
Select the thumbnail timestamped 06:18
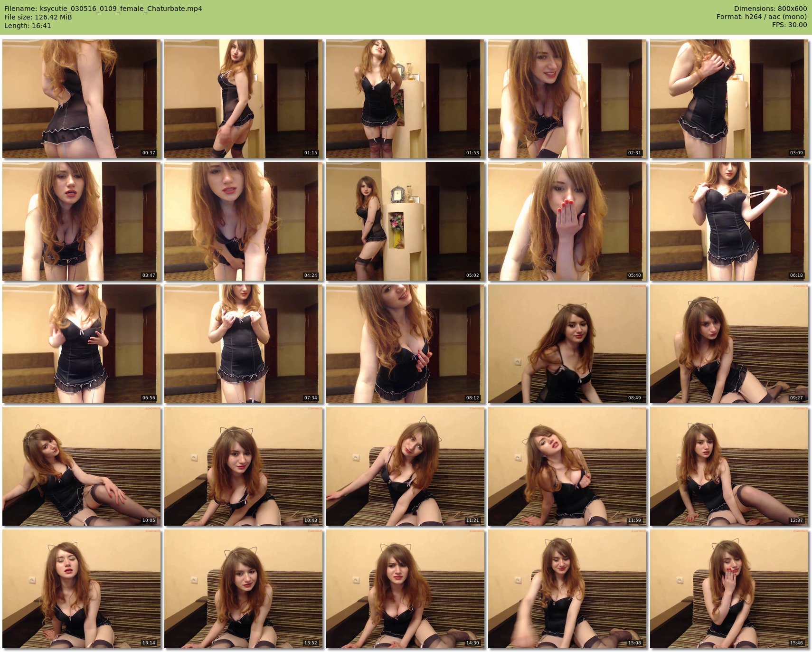[x=729, y=221]
